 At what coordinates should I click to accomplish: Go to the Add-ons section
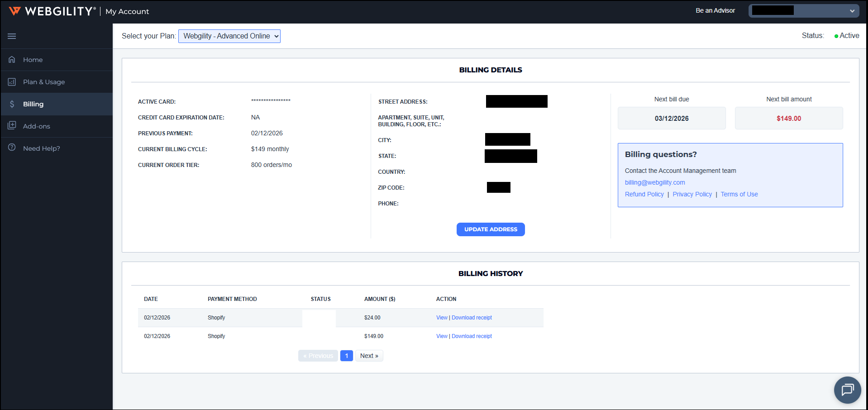[x=37, y=126]
